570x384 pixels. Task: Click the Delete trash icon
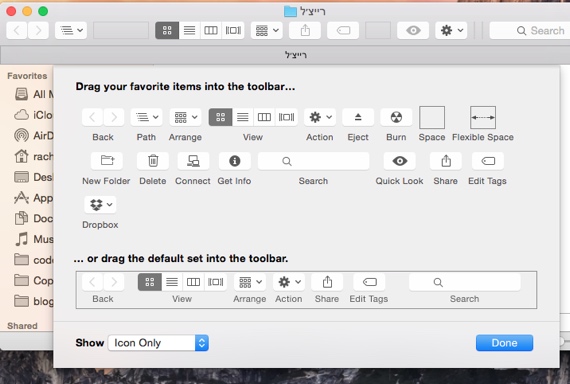coord(153,161)
